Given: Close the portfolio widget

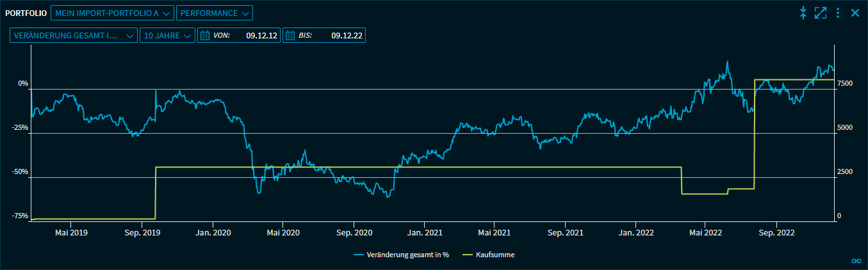Looking at the screenshot, I should [855, 13].
